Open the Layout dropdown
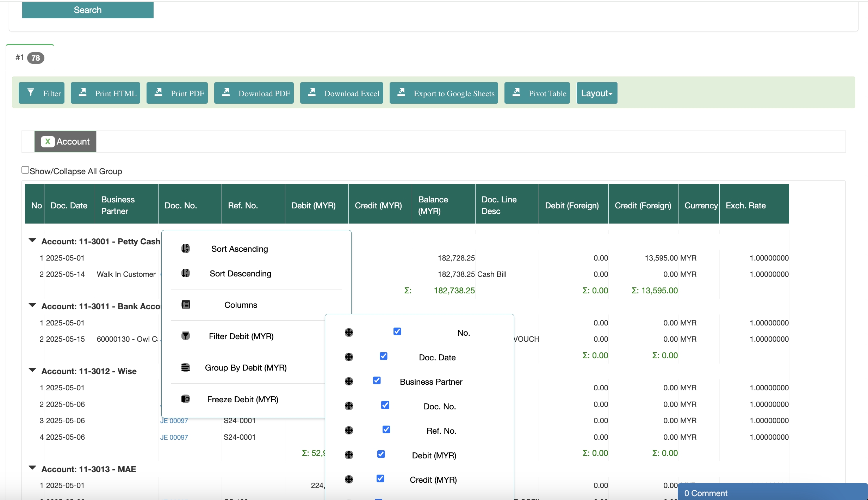Image resolution: width=868 pixels, height=500 pixels. tap(597, 93)
